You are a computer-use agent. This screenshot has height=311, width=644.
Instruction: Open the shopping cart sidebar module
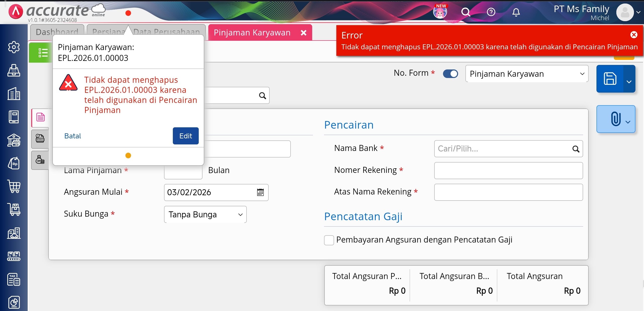(x=14, y=186)
